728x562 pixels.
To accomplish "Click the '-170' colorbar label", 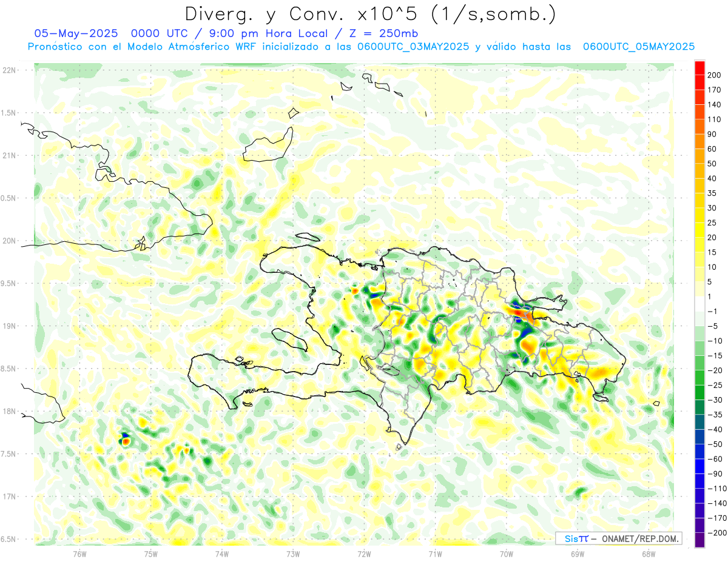I will (x=716, y=518).
